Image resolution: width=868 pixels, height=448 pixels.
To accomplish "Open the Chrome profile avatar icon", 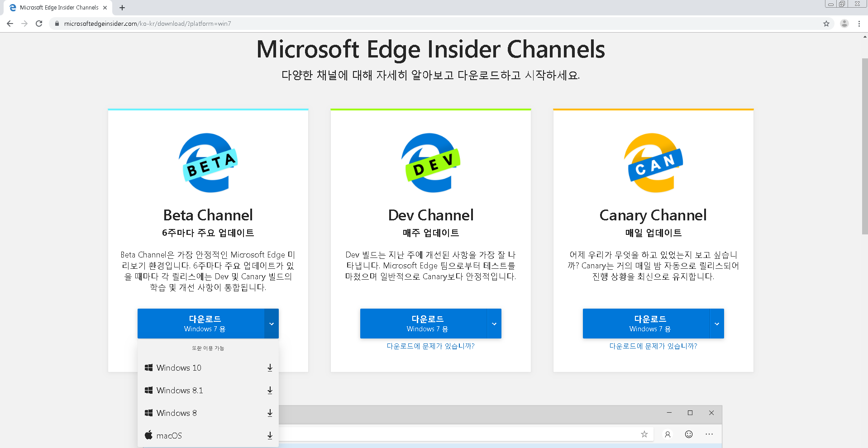I will pyautogui.click(x=844, y=24).
